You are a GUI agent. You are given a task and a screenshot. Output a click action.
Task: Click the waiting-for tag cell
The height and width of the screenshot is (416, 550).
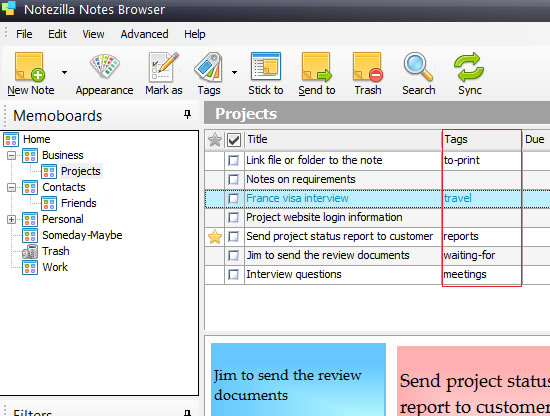coord(482,255)
